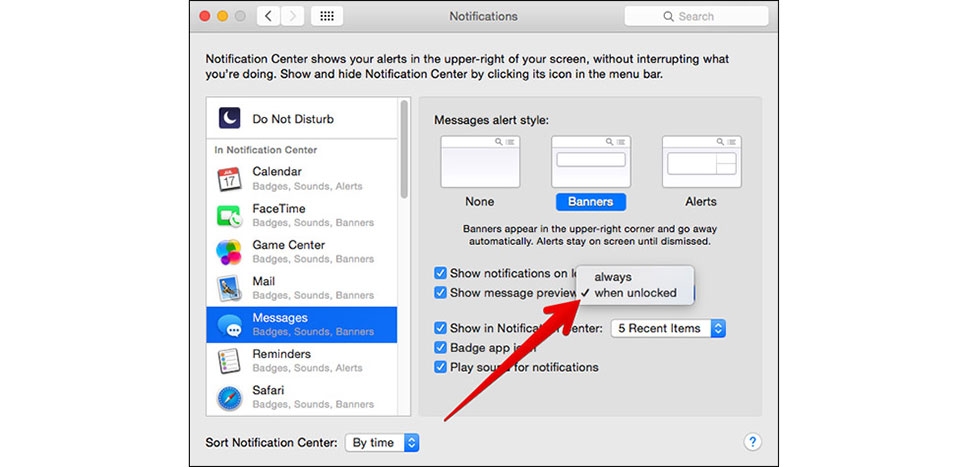This screenshot has width=960, height=467.
Task: Click the Safari compass icon
Action: [x=230, y=398]
